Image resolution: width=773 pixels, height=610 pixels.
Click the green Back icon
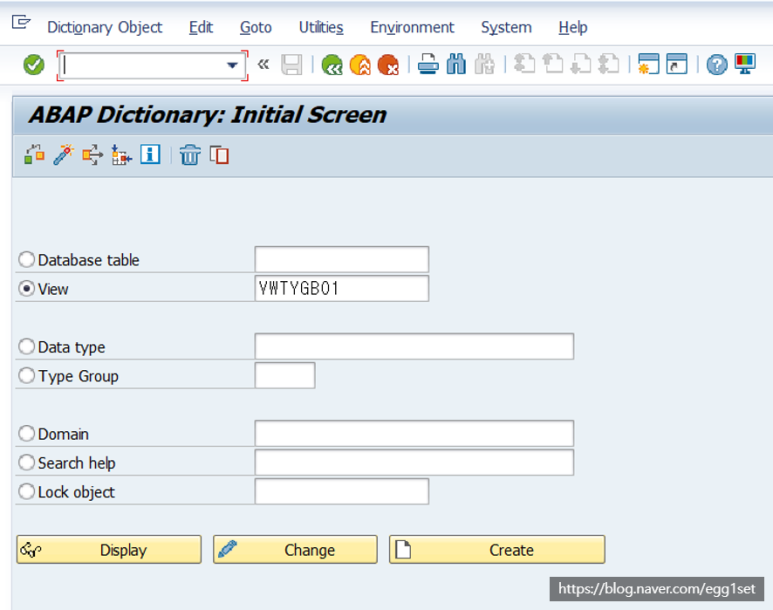(x=332, y=65)
